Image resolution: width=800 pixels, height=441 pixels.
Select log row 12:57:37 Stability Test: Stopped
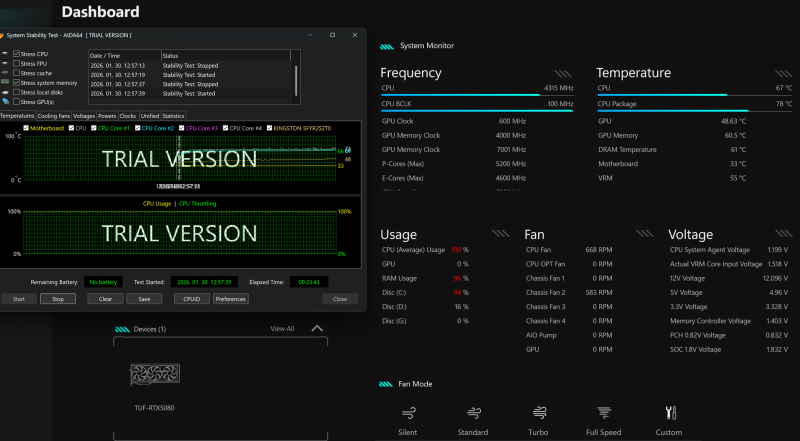(190, 84)
